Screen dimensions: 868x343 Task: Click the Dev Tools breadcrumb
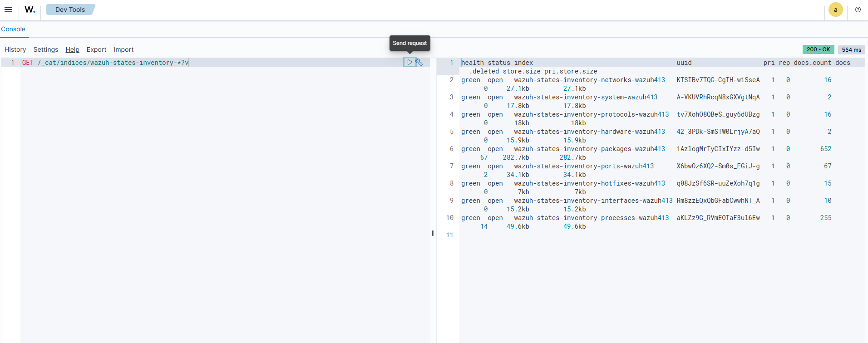(x=70, y=10)
